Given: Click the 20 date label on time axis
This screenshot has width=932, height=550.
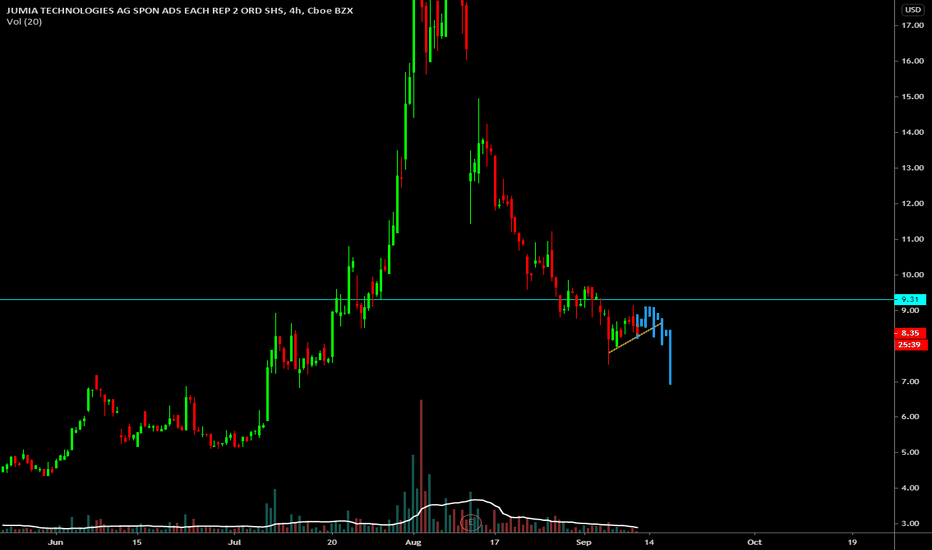Looking at the screenshot, I should coord(332,542).
